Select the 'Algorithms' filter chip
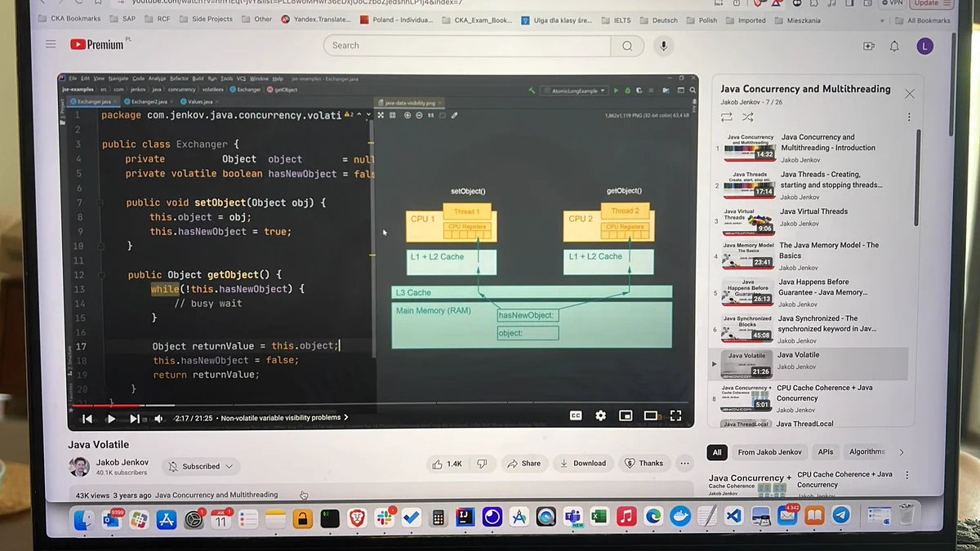 (866, 451)
